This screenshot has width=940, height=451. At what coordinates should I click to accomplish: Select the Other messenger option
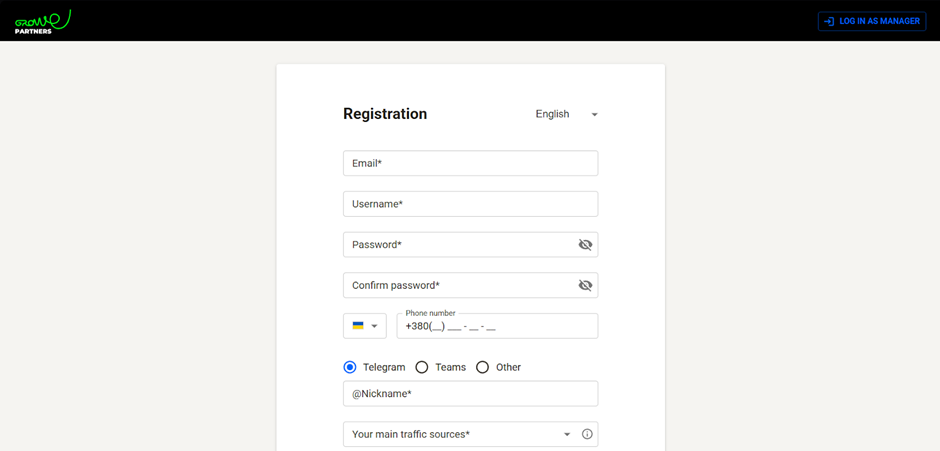[x=482, y=367]
